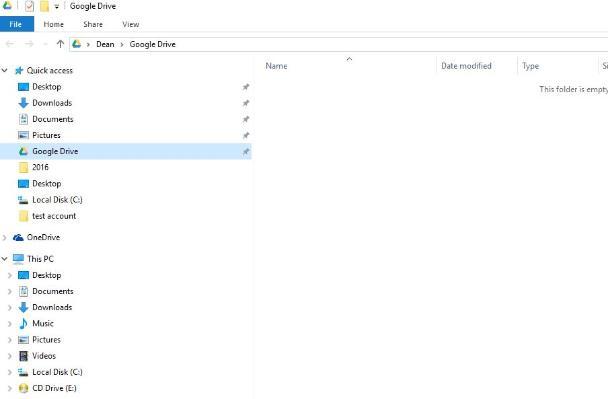Click the Properties checkmark icon in quick toolbar
This screenshot has width=608, height=399.
(x=29, y=6)
